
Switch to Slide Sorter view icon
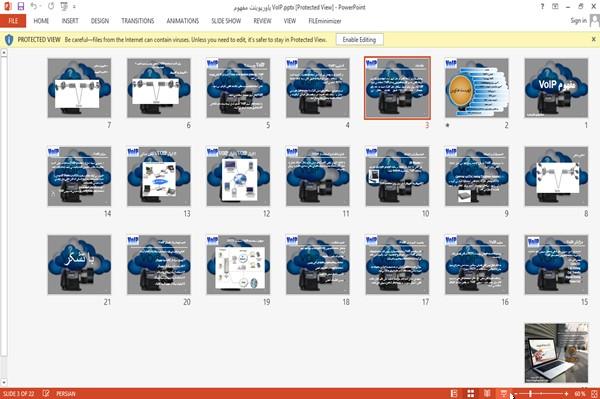click(471, 393)
